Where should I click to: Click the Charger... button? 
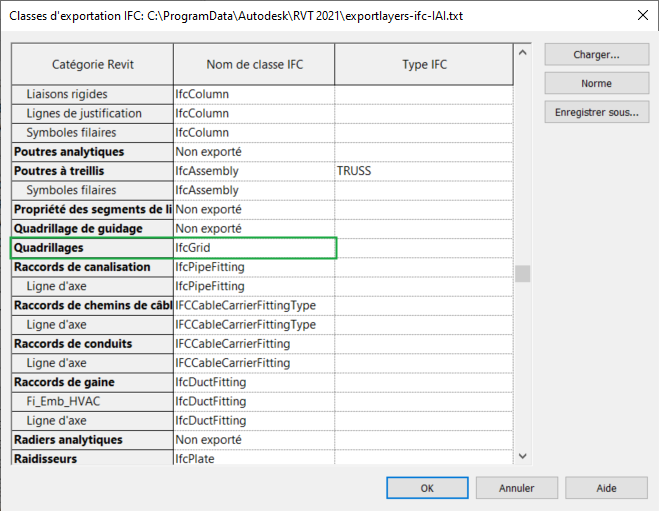(x=596, y=55)
